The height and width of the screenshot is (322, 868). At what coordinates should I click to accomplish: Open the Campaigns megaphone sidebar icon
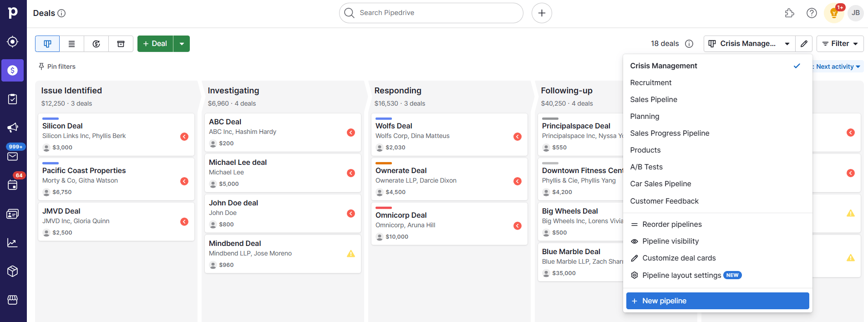(x=13, y=128)
